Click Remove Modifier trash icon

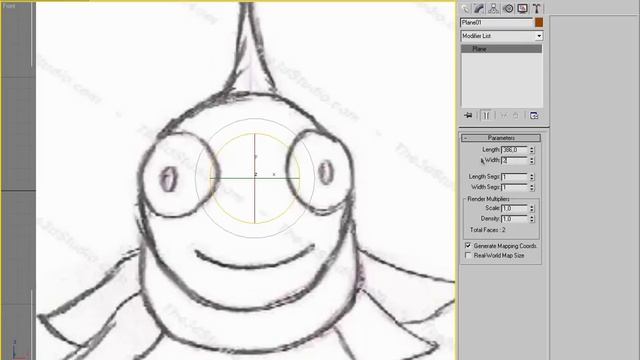pos(516,116)
